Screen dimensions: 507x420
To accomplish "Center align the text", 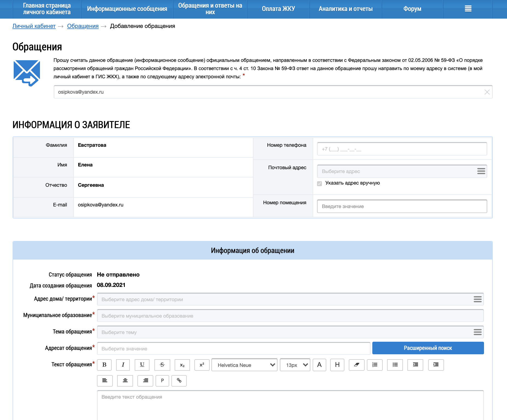I will [125, 381].
